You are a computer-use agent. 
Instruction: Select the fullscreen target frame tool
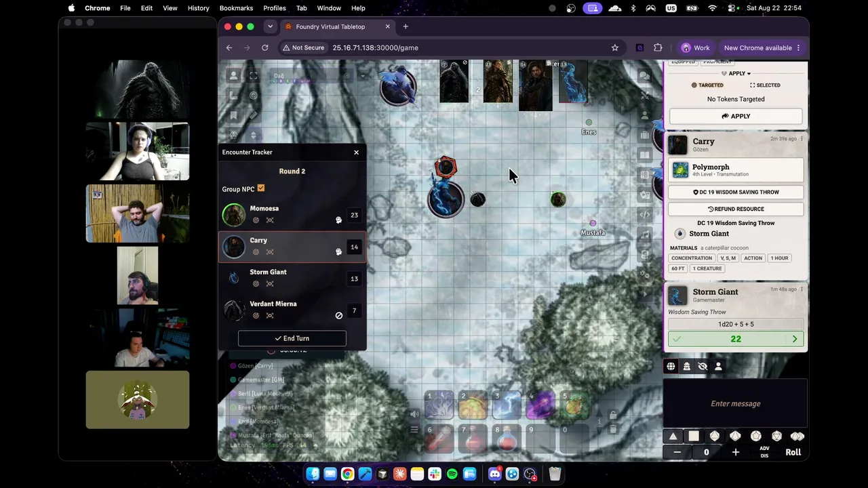[253, 76]
